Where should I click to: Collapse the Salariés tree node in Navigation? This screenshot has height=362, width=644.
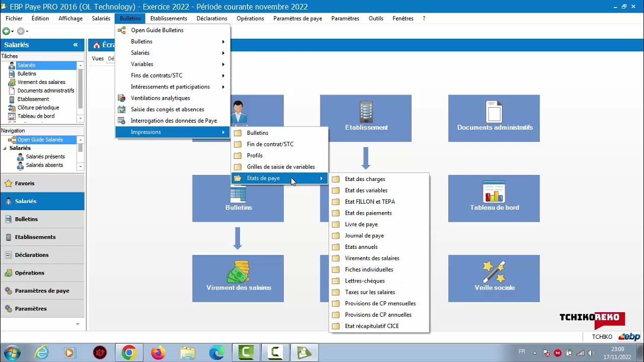(x=5, y=148)
